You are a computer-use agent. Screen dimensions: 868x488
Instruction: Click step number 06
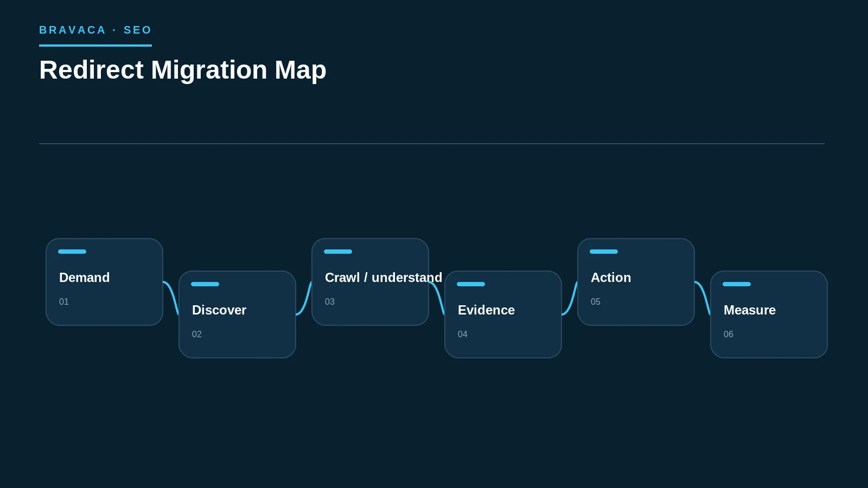[x=729, y=335]
